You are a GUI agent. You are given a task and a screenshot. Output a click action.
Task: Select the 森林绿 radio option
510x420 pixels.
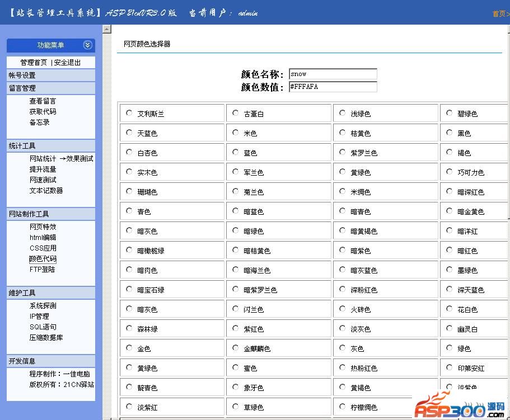pyautogui.click(x=129, y=328)
